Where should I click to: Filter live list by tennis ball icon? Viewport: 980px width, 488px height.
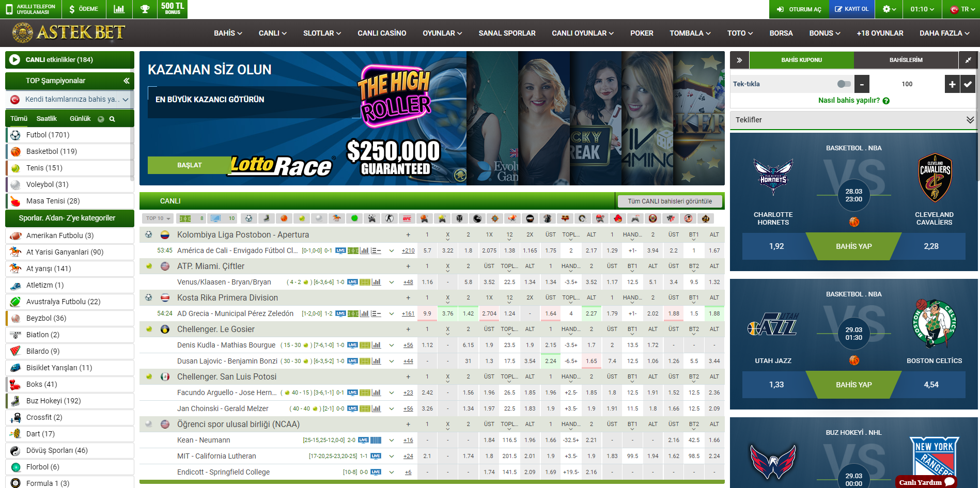(301, 218)
